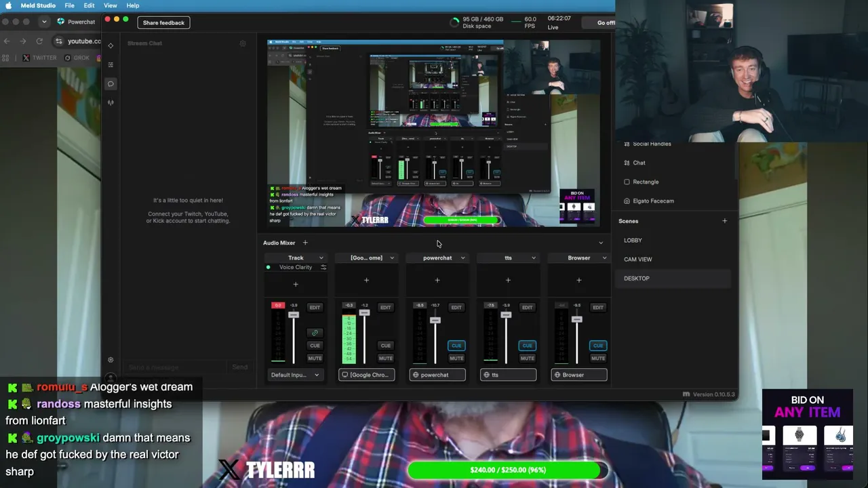The height and width of the screenshot is (488, 868).
Task: Add an effect to the tts channel
Action: [x=508, y=280]
